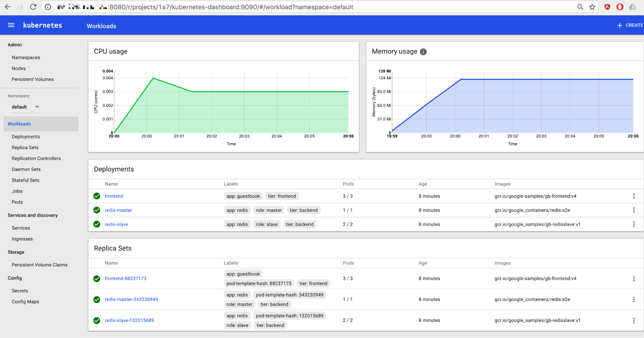Click 'role: slave' label on redis-slave deployment

coord(267,224)
